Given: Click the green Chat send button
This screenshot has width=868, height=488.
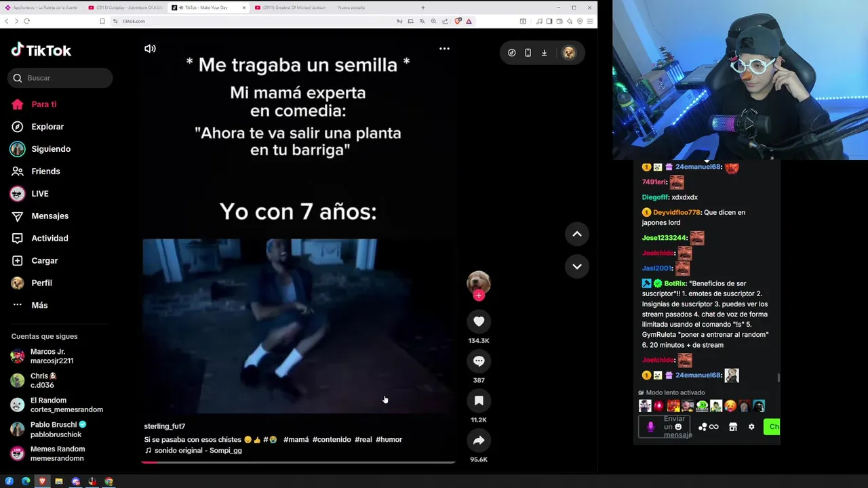Looking at the screenshot, I should (772, 426).
